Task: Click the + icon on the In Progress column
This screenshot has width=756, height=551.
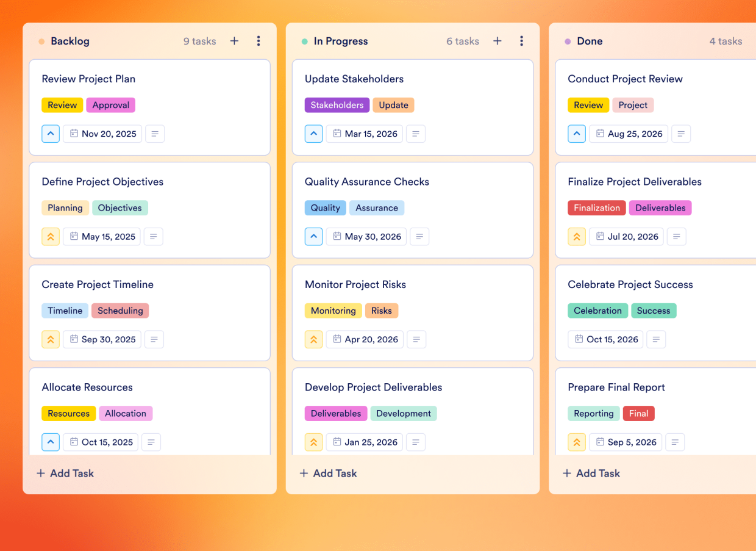Action: tap(497, 41)
